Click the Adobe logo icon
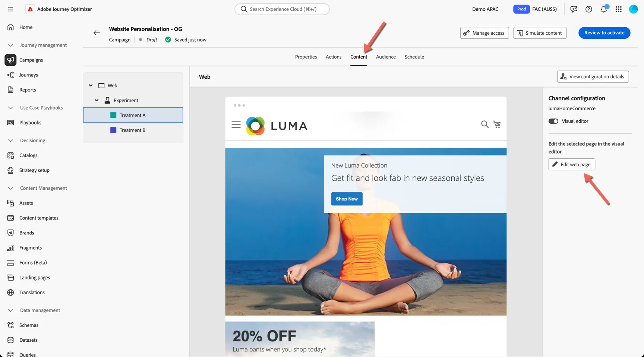644x357 pixels. 30,9
